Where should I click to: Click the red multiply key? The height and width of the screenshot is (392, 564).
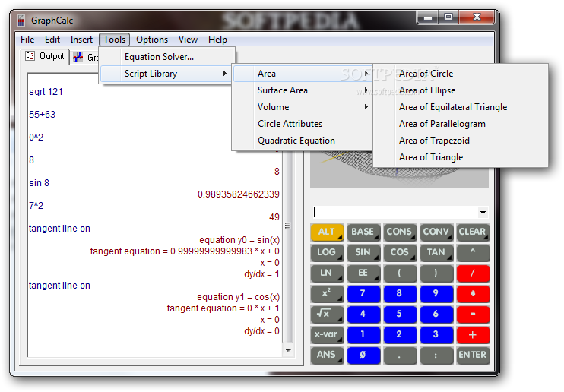click(x=473, y=293)
